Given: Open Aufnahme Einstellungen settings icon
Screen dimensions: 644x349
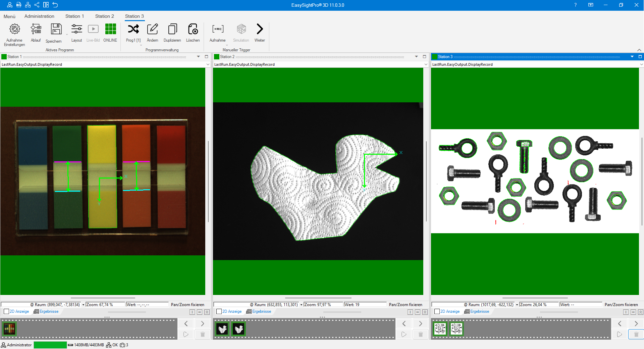Looking at the screenshot, I should tap(14, 30).
